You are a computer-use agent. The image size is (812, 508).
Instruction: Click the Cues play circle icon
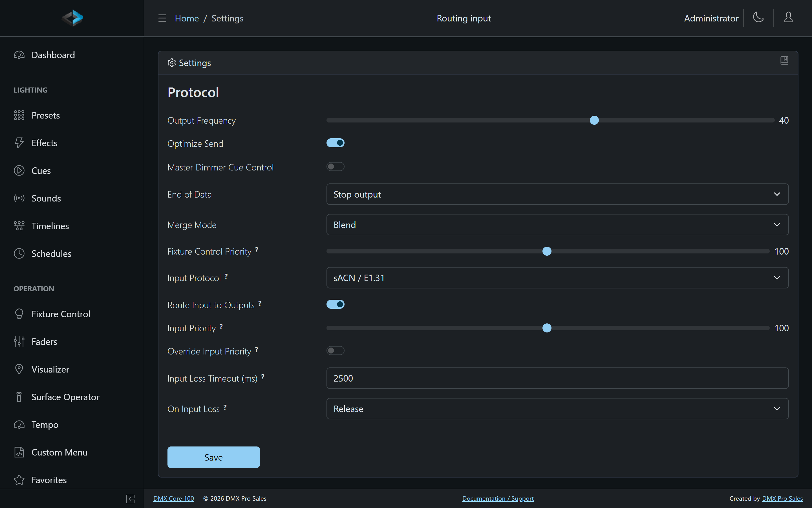tap(19, 171)
